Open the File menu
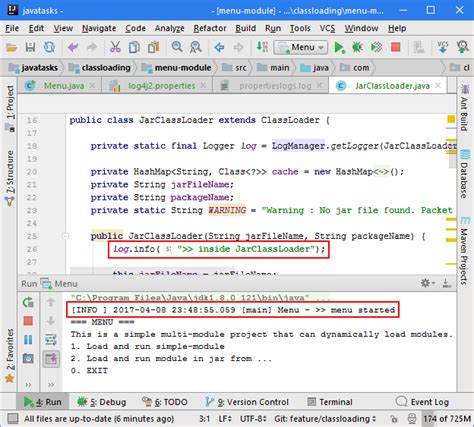The height and width of the screenshot is (427, 474). click(x=12, y=29)
